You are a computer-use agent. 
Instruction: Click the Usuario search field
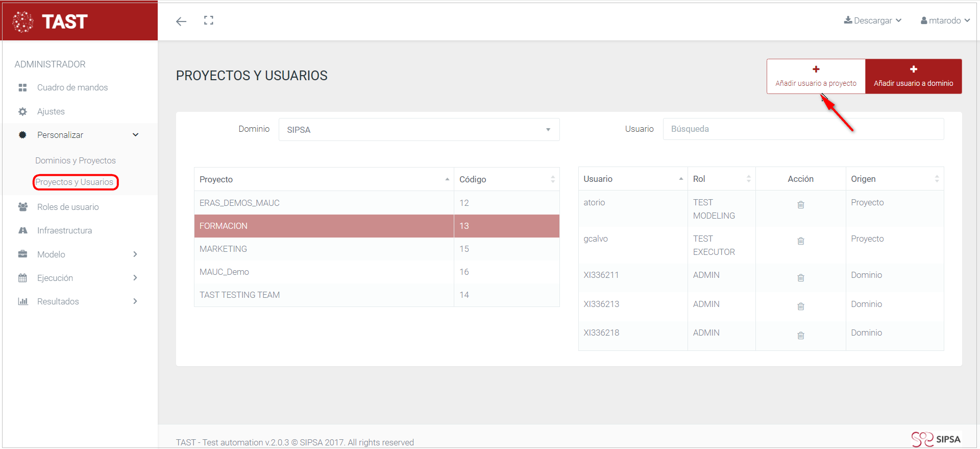tap(803, 129)
